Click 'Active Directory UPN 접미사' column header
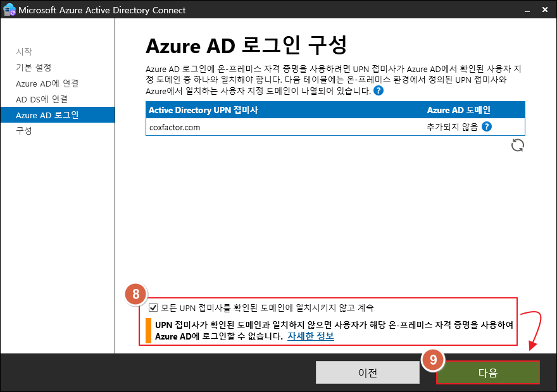 pos(203,110)
